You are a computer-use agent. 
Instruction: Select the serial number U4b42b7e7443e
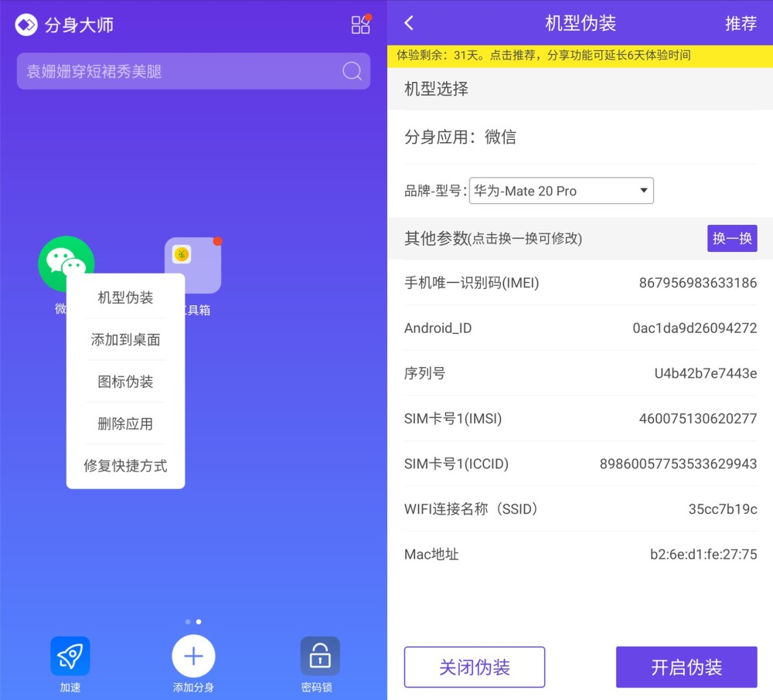(x=706, y=373)
